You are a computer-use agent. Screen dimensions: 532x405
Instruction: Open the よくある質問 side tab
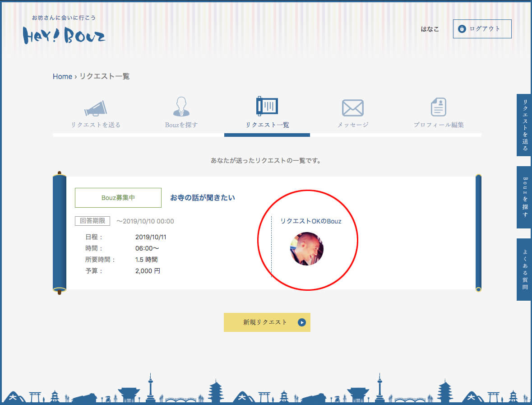524,269
